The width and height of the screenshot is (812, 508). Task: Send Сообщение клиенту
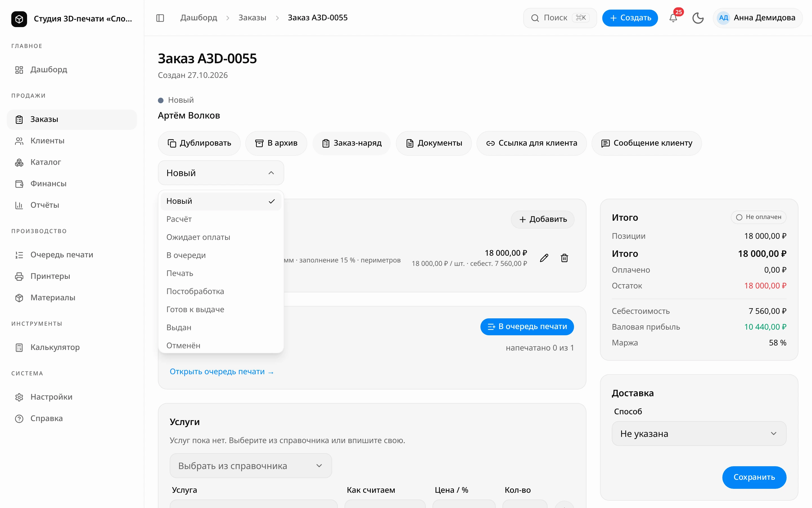pos(646,143)
